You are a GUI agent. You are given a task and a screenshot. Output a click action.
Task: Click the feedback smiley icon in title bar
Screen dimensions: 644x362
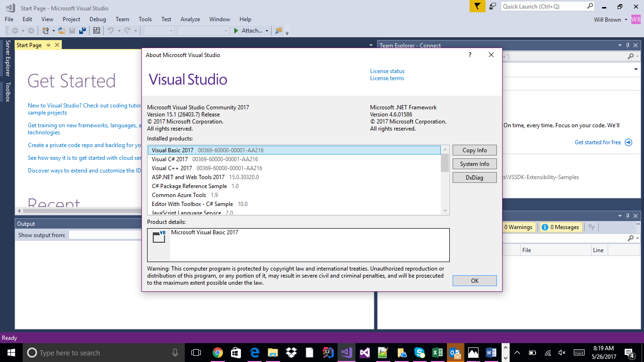click(x=493, y=6)
